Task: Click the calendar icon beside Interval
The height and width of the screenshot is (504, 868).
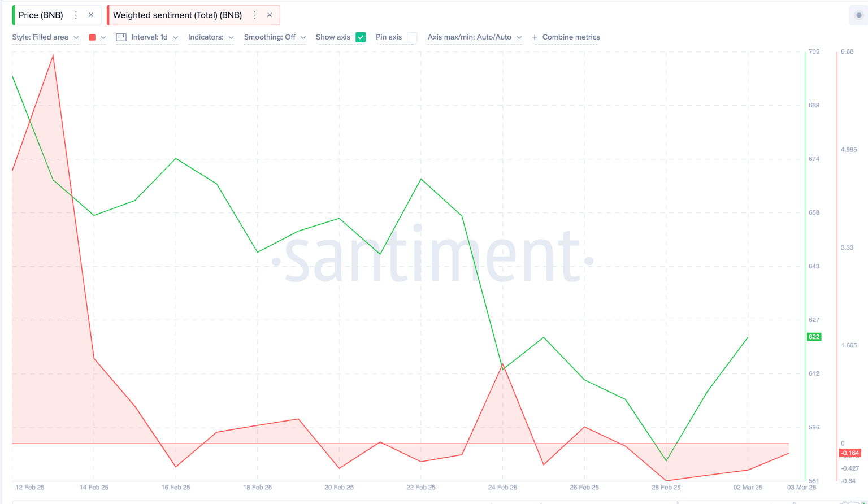Action: click(121, 37)
